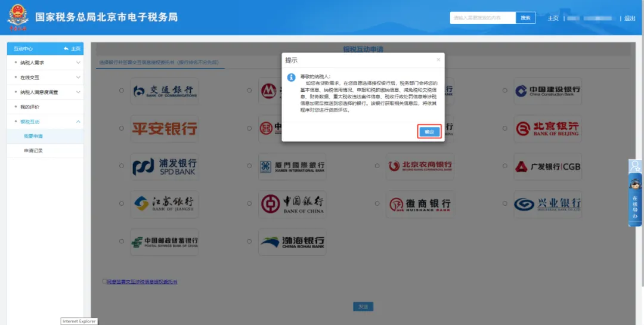Select the 浦发银行 radio button
Viewport: 644px width, 325px height.
pyautogui.click(x=122, y=166)
